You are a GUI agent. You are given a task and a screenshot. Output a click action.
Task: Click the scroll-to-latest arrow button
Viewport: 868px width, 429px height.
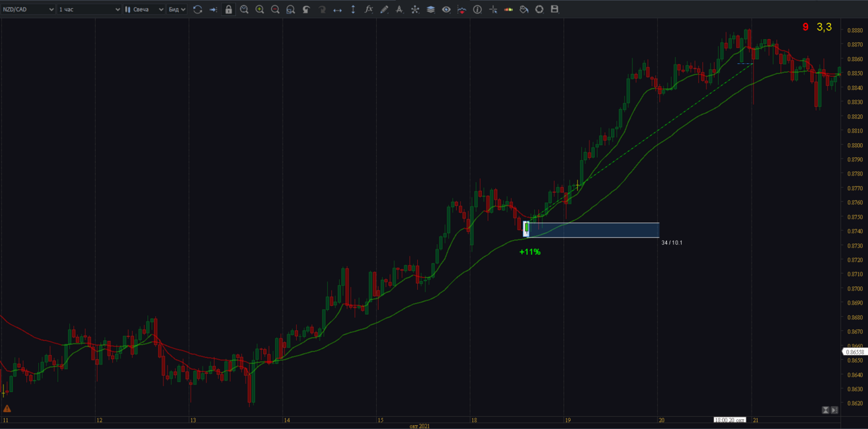(x=834, y=409)
